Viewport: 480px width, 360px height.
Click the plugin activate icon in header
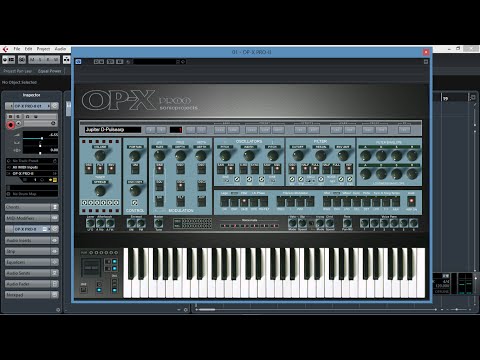pyautogui.click(x=78, y=62)
